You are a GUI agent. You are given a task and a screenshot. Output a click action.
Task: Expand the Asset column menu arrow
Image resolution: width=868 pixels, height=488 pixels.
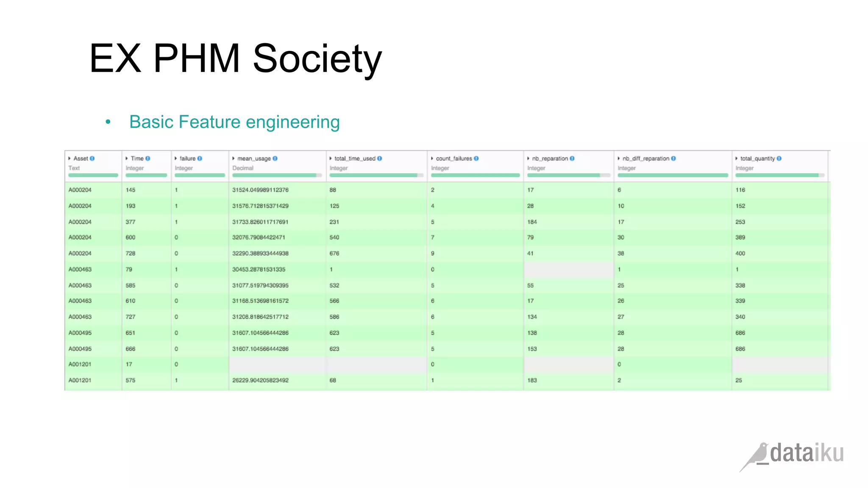(x=70, y=158)
